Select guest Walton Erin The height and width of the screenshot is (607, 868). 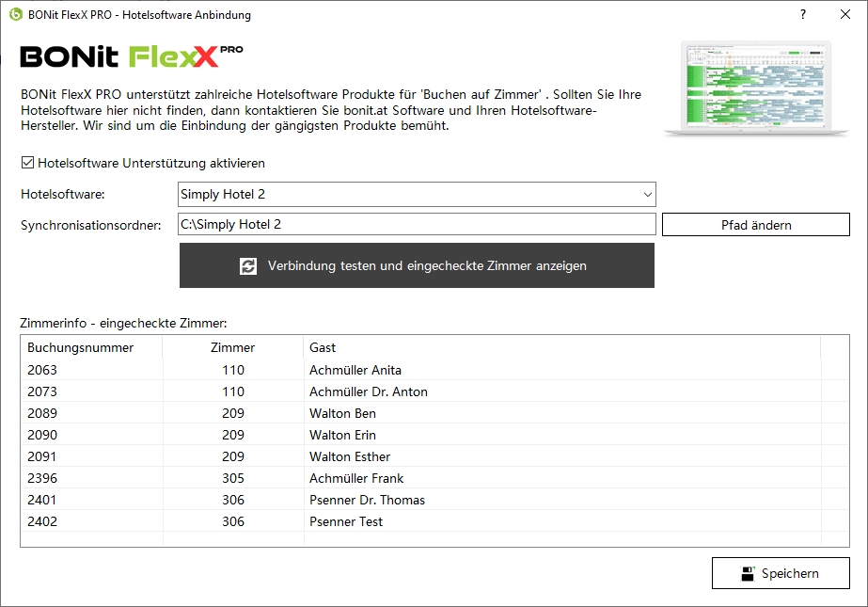(x=342, y=435)
